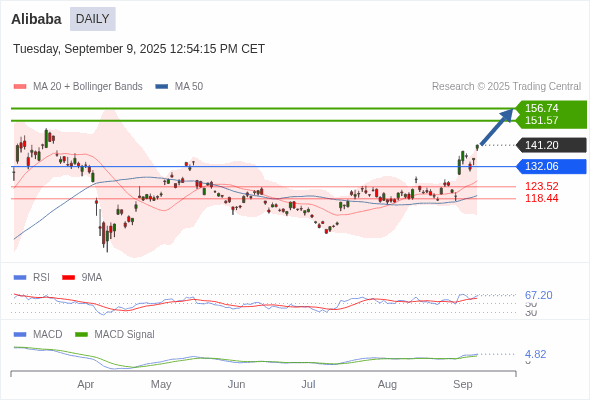Click the Alibaba chart title

tap(36, 19)
